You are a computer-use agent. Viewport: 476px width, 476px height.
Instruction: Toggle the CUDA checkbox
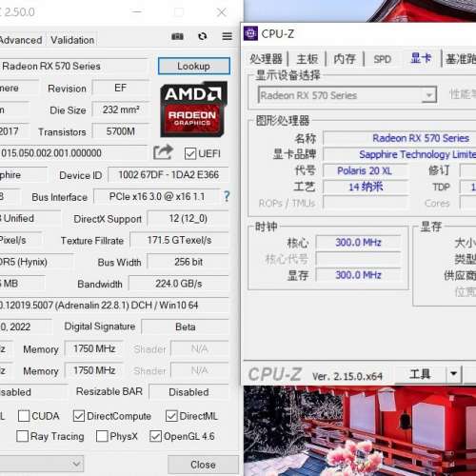[24, 416]
